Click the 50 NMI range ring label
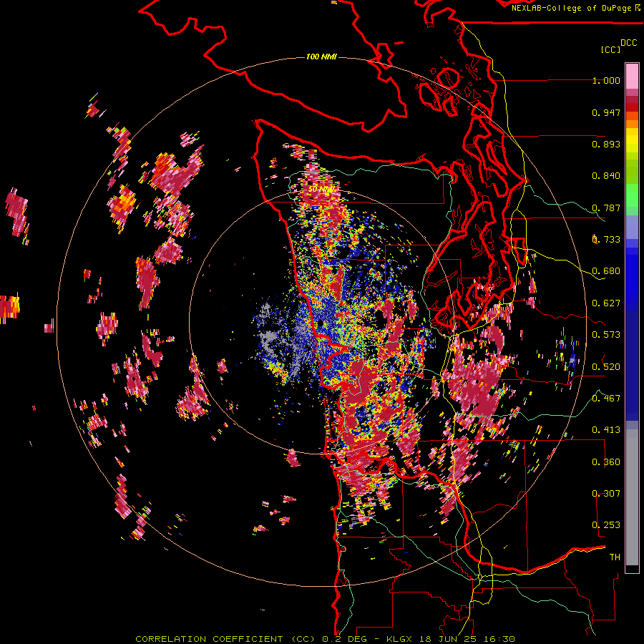 [x=321, y=189]
